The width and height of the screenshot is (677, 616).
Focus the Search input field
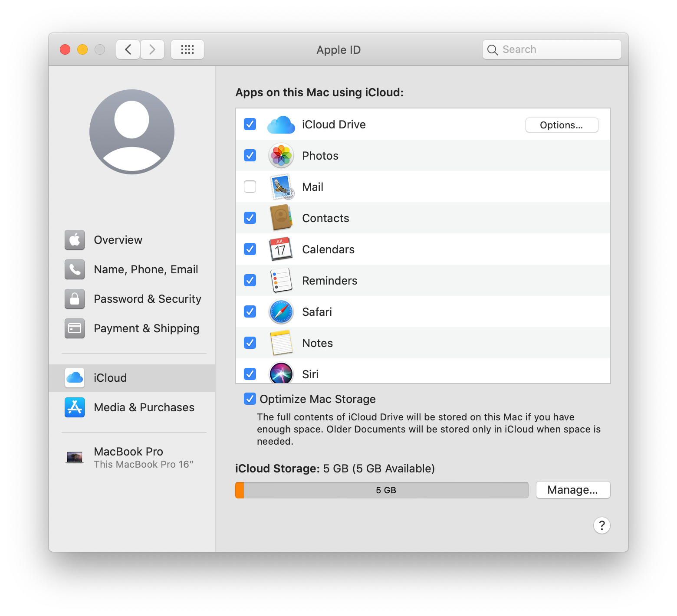tap(552, 49)
